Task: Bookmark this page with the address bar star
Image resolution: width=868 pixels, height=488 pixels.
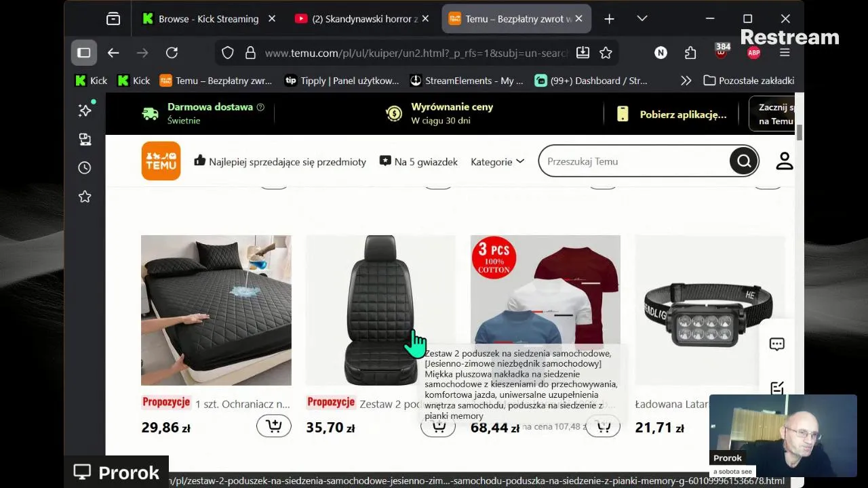Action: click(x=606, y=53)
